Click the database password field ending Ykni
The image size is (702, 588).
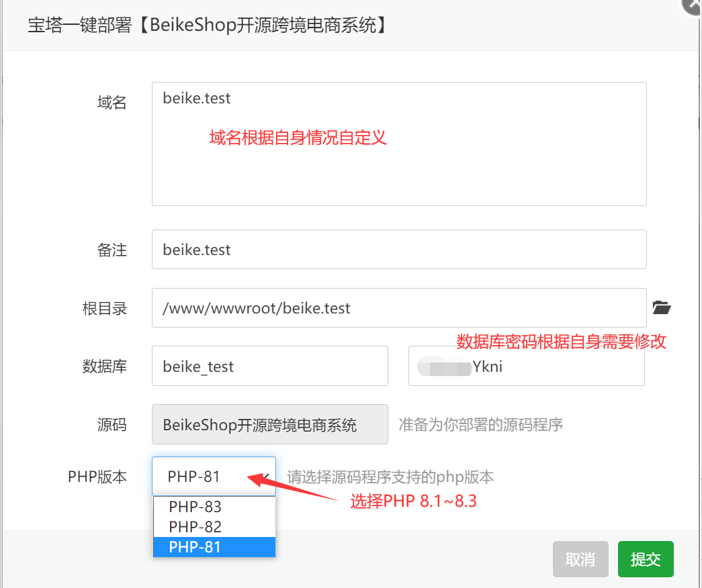click(x=527, y=366)
